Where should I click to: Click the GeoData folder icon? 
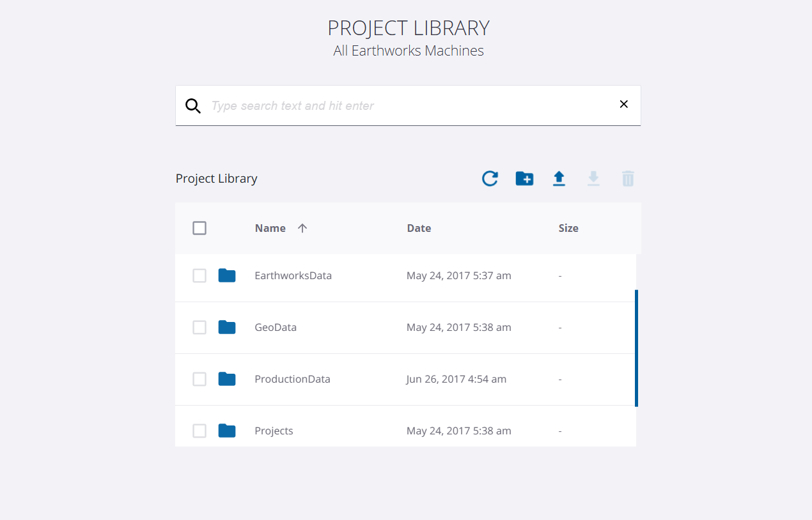tap(227, 328)
